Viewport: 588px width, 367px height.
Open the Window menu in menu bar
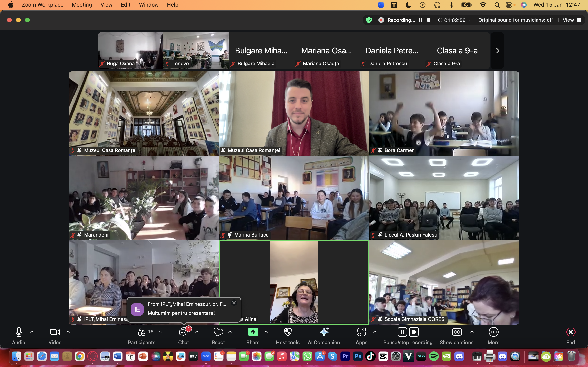click(148, 5)
